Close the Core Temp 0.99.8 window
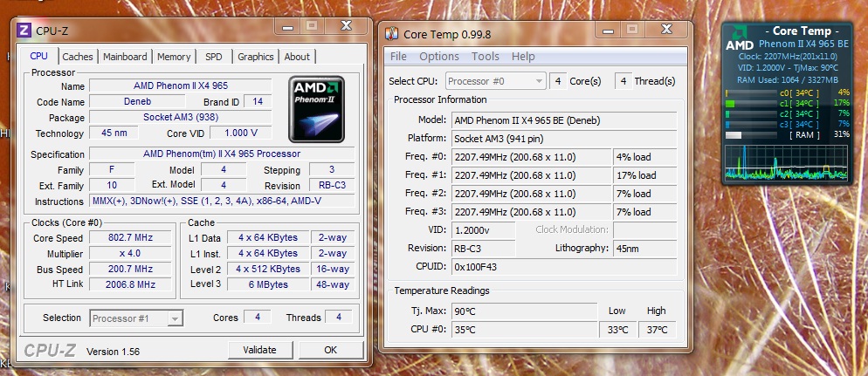868x376 pixels. (x=666, y=30)
